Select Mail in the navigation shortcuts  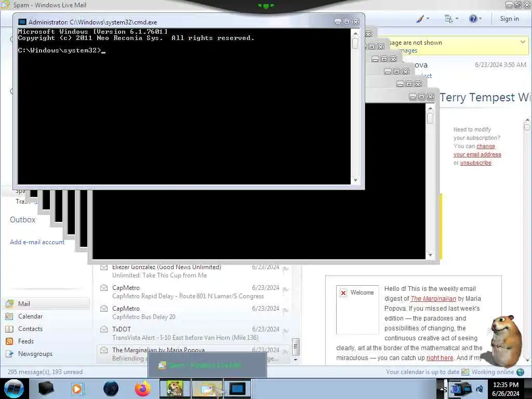[x=47, y=303]
